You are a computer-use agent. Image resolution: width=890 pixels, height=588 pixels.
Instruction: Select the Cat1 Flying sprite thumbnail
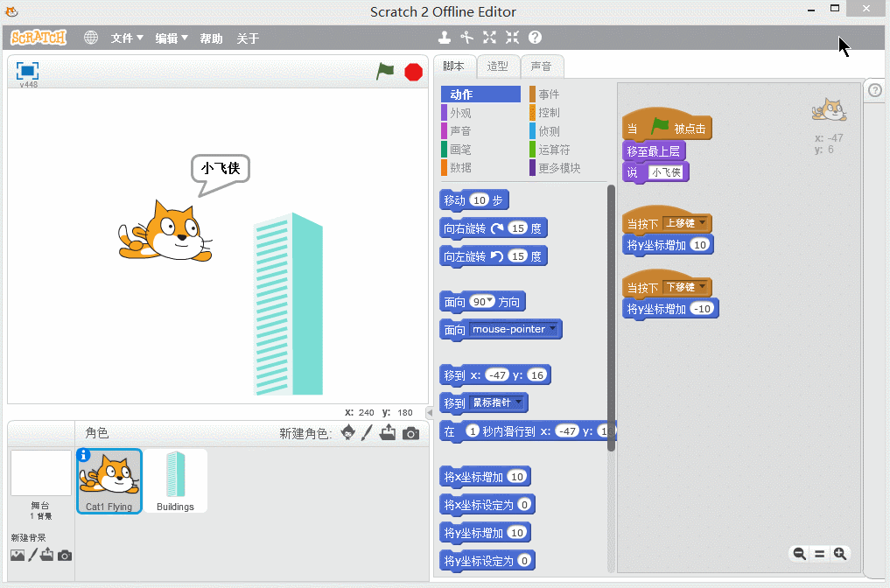(x=109, y=480)
